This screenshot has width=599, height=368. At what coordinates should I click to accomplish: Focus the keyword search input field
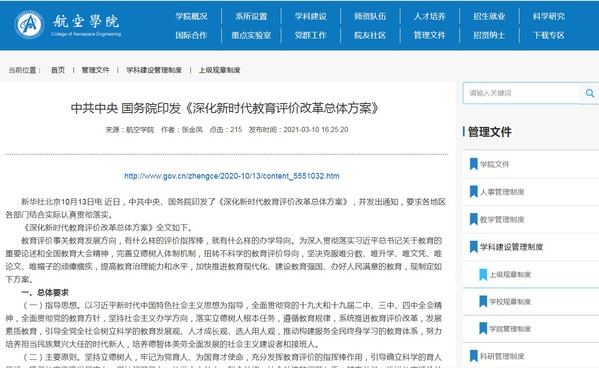[521, 93]
